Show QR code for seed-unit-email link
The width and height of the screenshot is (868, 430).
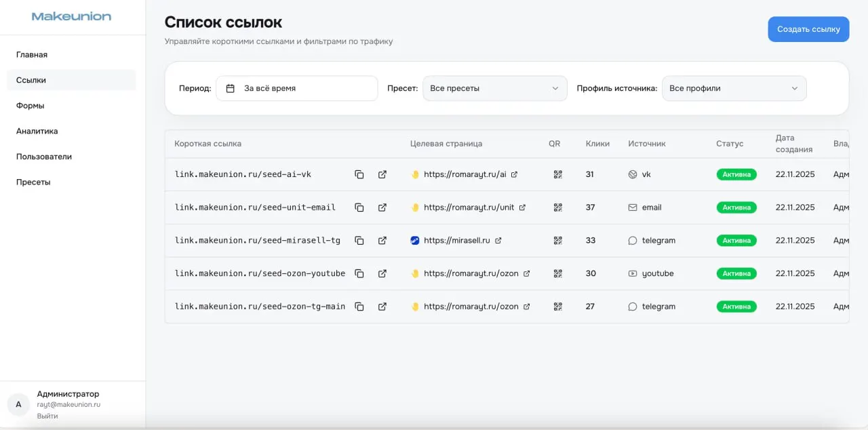558,208
